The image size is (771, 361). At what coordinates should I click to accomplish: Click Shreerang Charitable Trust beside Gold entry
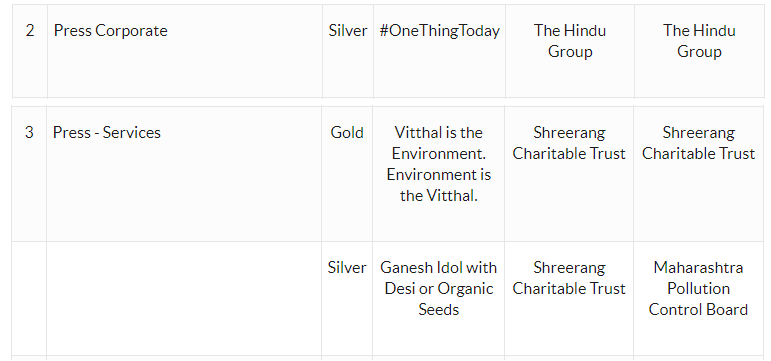(569, 174)
